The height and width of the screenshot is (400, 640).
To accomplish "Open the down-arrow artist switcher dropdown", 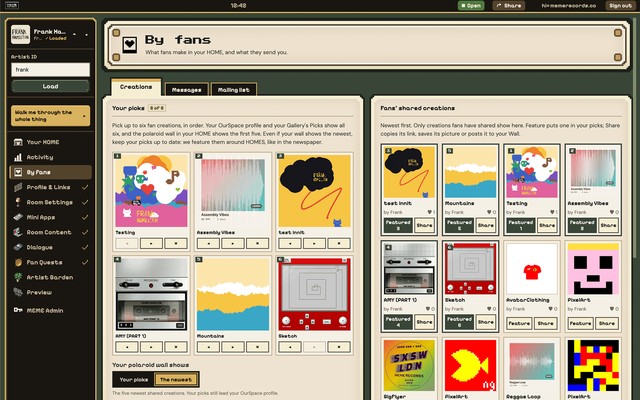I will pyautogui.click(x=87, y=35).
